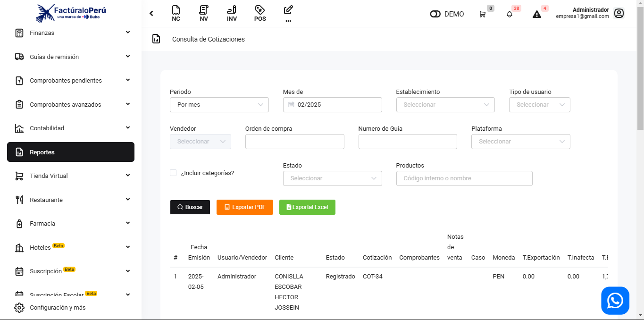Click the Exportal Excel button
Image resolution: width=644 pixels, height=320 pixels.
coord(307,207)
